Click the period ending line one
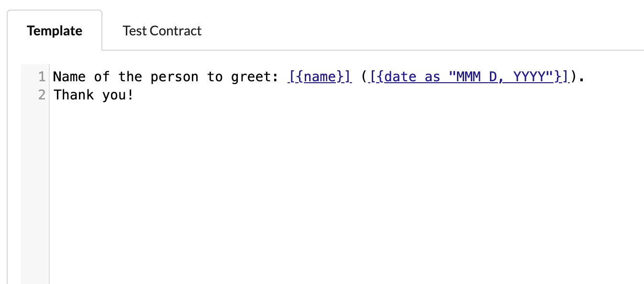This screenshot has width=644, height=284. [x=581, y=76]
